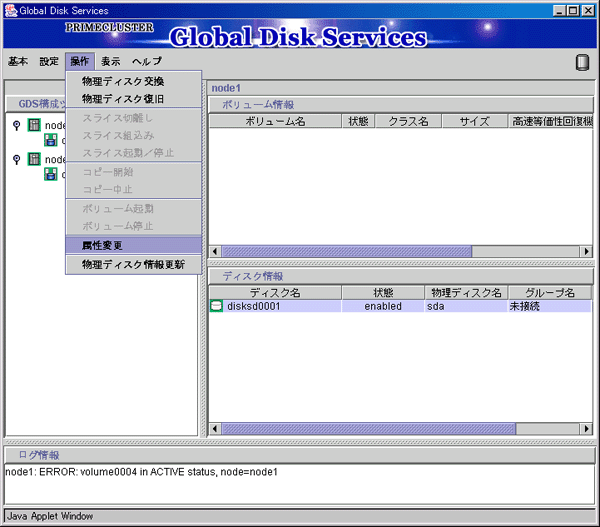This screenshot has width=600, height=527.
Task: Click the ボリューム名 column header
Action: click(x=275, y=121)
